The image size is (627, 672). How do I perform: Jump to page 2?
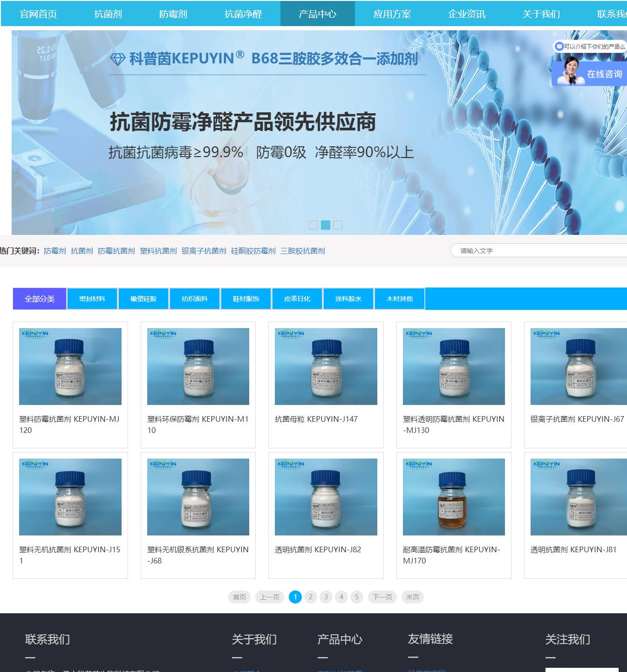[x=311, y=597]
